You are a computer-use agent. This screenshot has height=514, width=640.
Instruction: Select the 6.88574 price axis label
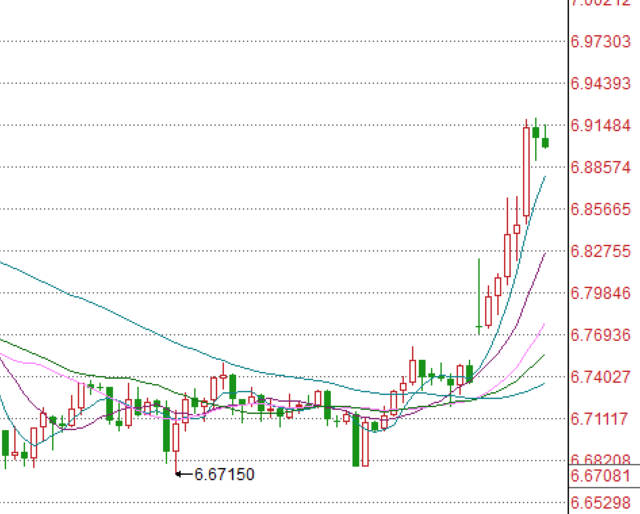pyautogui.click(x=600, y=167)
